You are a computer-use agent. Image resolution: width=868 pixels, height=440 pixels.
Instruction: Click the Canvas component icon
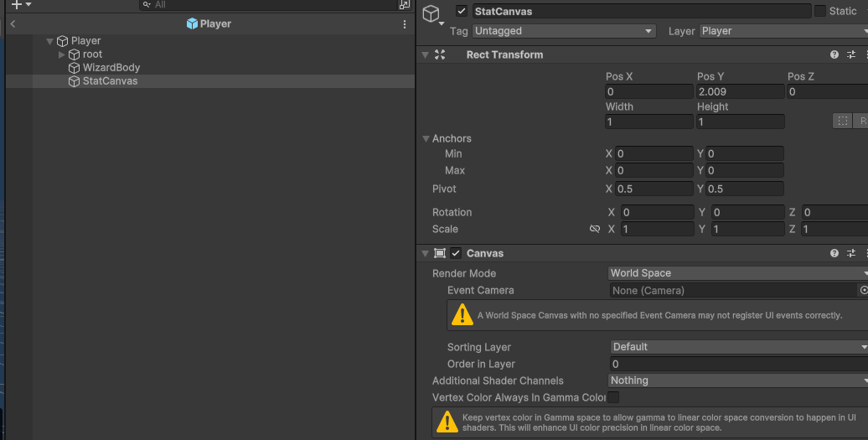(440, 253)
